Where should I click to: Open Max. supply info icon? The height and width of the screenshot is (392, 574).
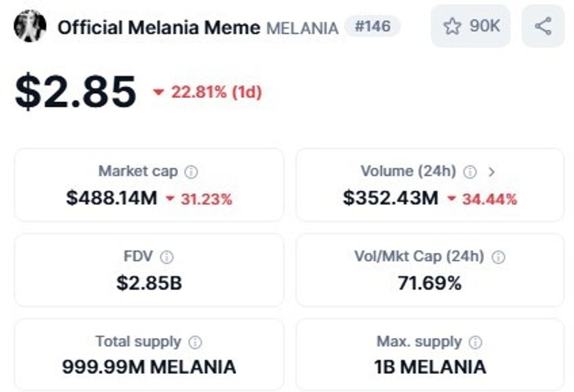pos(476,342)
